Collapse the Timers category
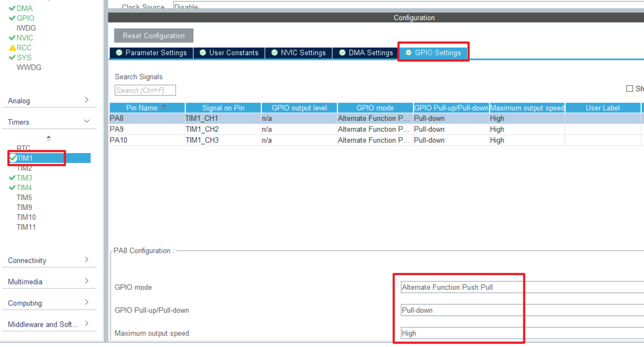The height and width of the screenshot is (347, 644). [x=49, y=122]
